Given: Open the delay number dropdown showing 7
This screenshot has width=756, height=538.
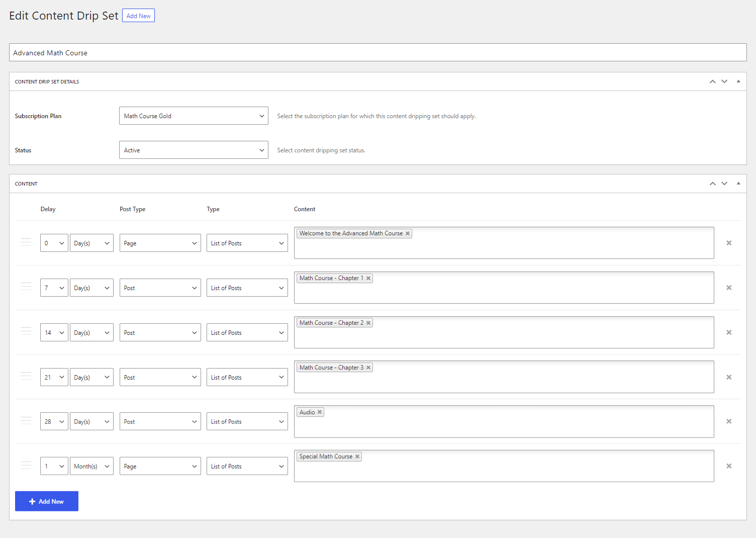Looking at the screenshot, I should [x=54, y=288].
